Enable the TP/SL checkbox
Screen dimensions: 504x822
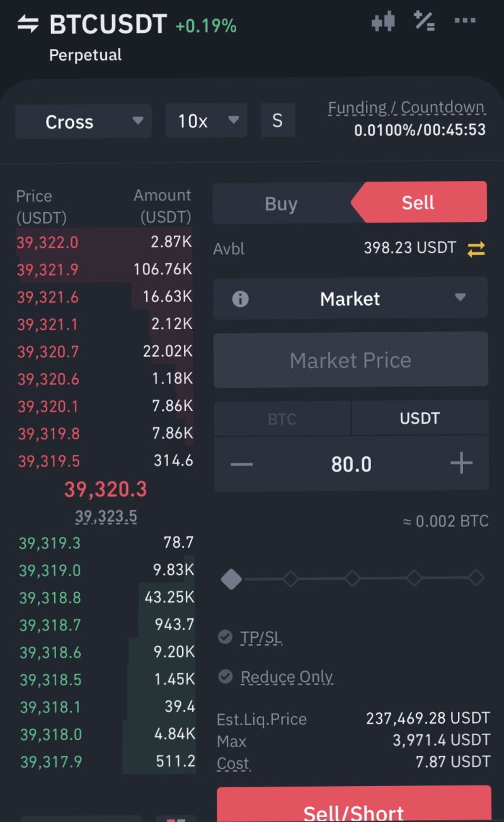(x=225, y=637)
